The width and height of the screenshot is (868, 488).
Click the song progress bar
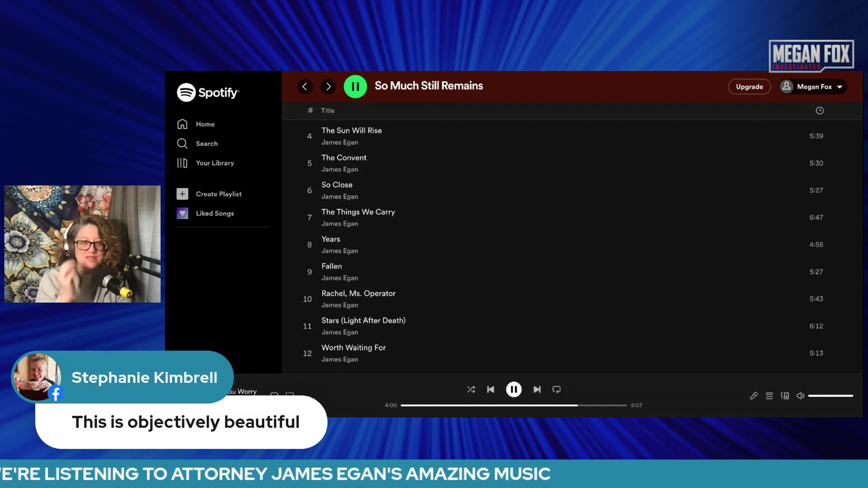513,405
